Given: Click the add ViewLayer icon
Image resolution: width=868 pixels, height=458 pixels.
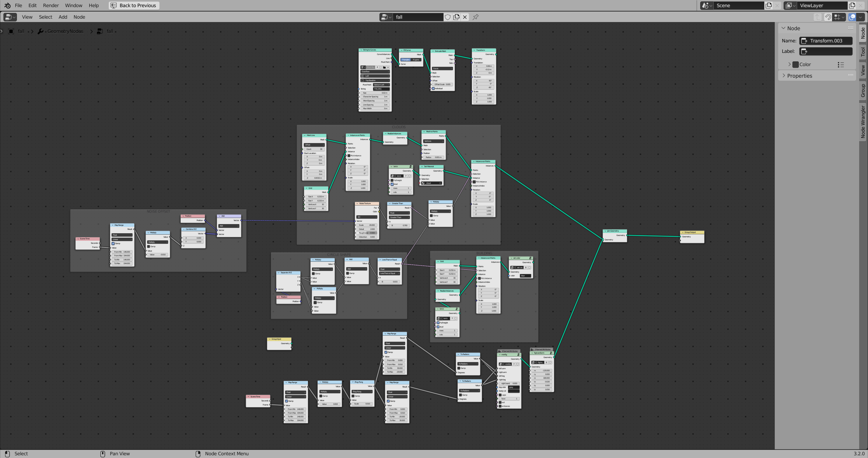Looking at the screenshot, I should point(852,5).
